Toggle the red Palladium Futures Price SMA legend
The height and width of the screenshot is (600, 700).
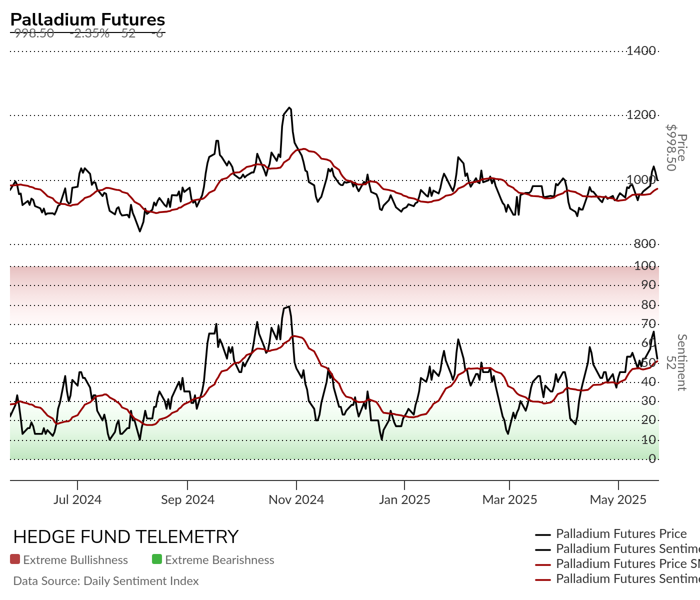(x=617, y=564)
